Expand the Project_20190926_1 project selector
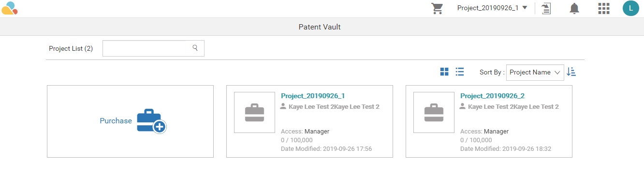 [x=492, y=8]
